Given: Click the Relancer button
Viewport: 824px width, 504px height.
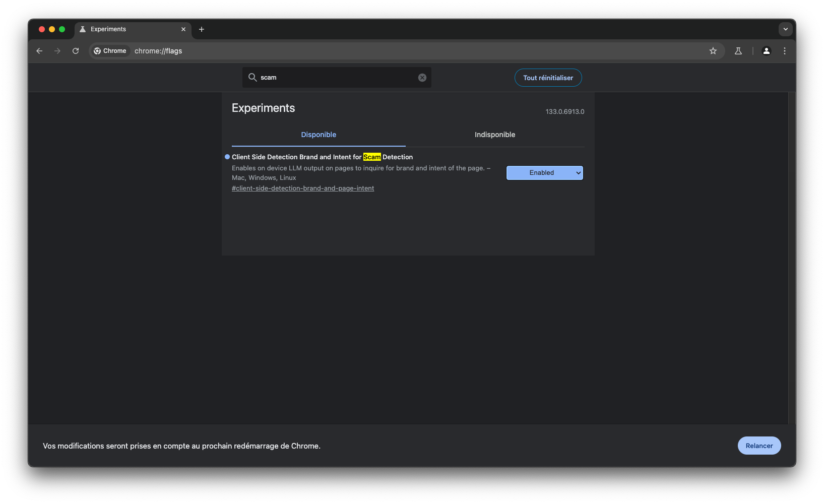Looking at the screenshot, I should (x=759, y=446).
